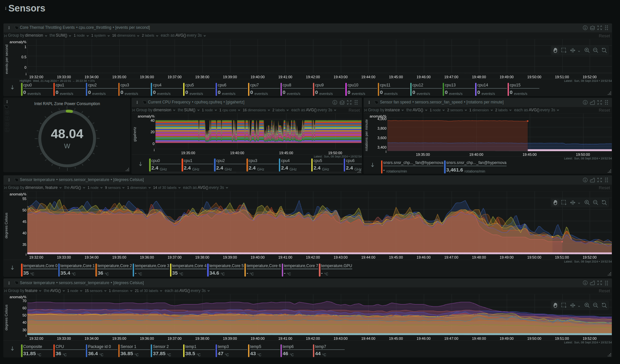Open Group by instance dropdown on fan chart

[x=386, y=110]
